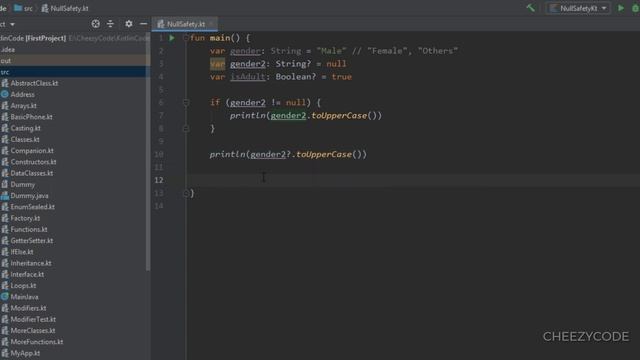Click the fold end marker on line 13
The height and width of the screenshot is (360, 640).
click(x=186, y=193)
